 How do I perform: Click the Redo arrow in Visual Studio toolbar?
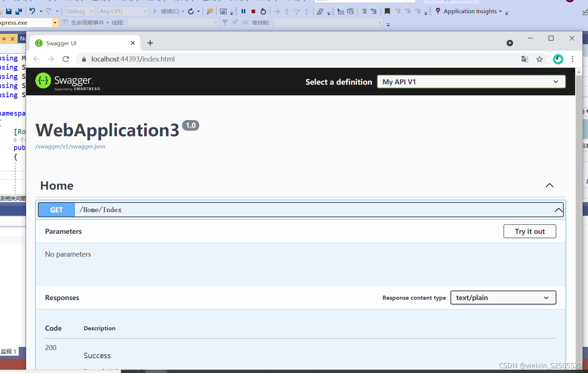49,11
